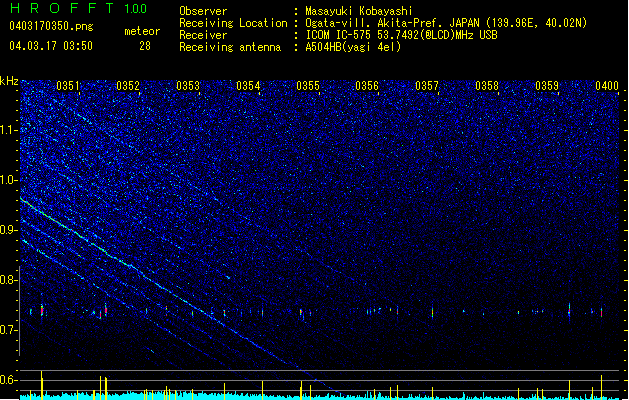
Task: Click the 0.8 kHz frequency label
Action: [9, 280]
